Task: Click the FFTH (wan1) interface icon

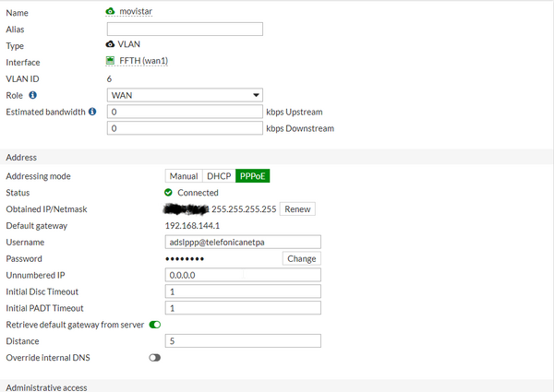Action: (x=112, y=61)
